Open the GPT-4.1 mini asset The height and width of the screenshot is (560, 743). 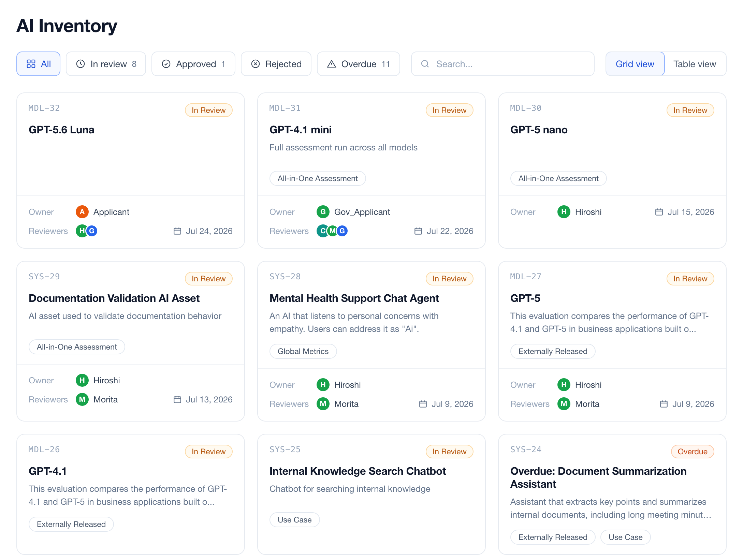pyautogui.click(x=301, y=130)
